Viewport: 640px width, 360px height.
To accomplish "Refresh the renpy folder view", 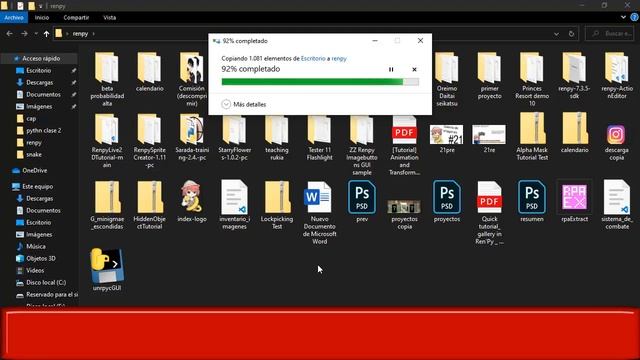I will 571,34.
